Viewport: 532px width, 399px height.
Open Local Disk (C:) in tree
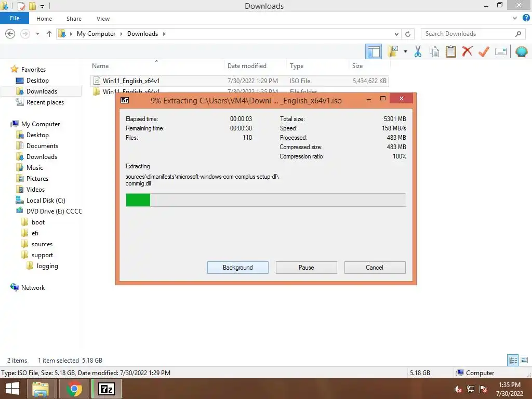[x=46, y=200]
